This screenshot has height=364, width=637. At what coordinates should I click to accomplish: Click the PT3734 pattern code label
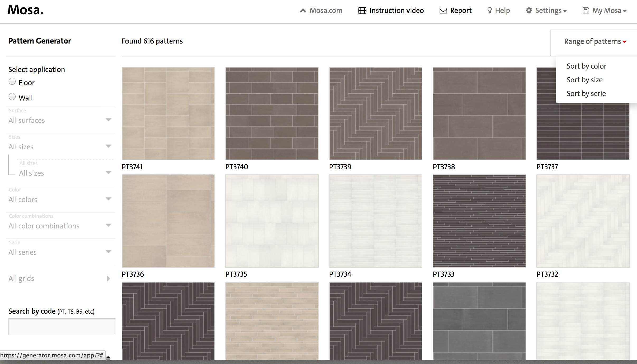point(340,274)
